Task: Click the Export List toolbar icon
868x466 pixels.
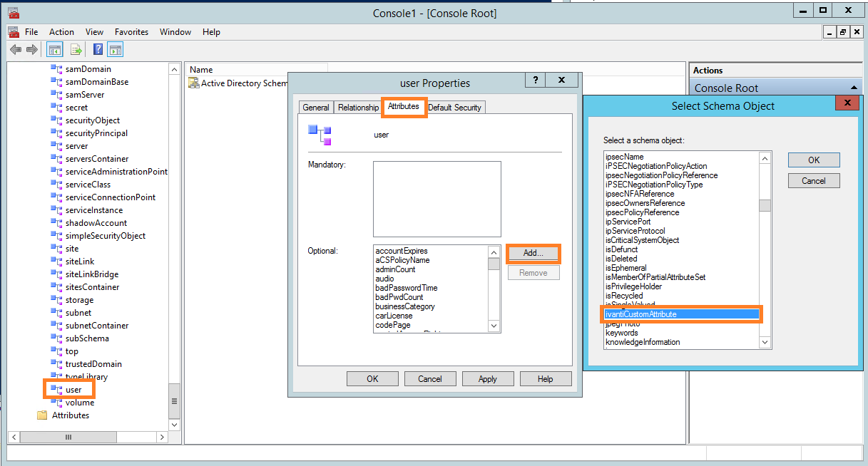Action: [x=76, y=49]
